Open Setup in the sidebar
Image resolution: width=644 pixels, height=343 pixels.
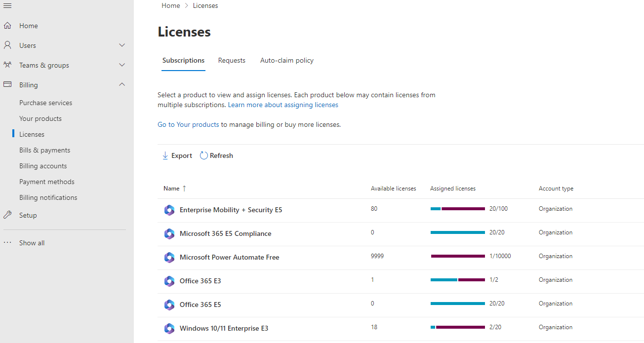coord(28,215)
